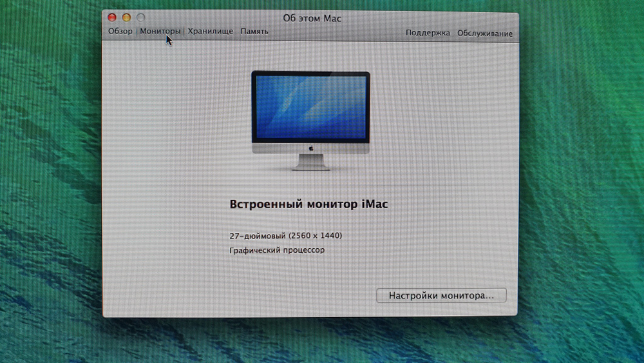This screenshot has width=644, height=363.
Task: Minimize the window with yellow button
Action: (x=126, y=17)
